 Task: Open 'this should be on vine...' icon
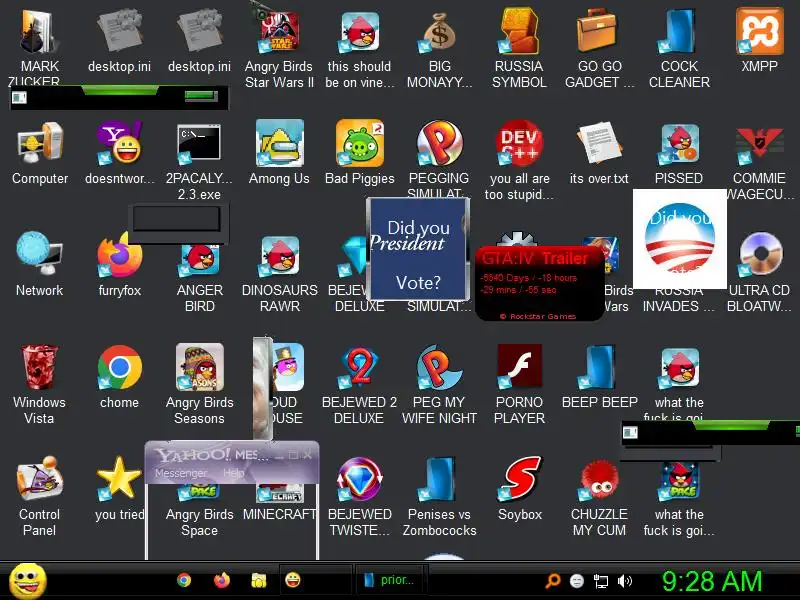tap(360, 33)
